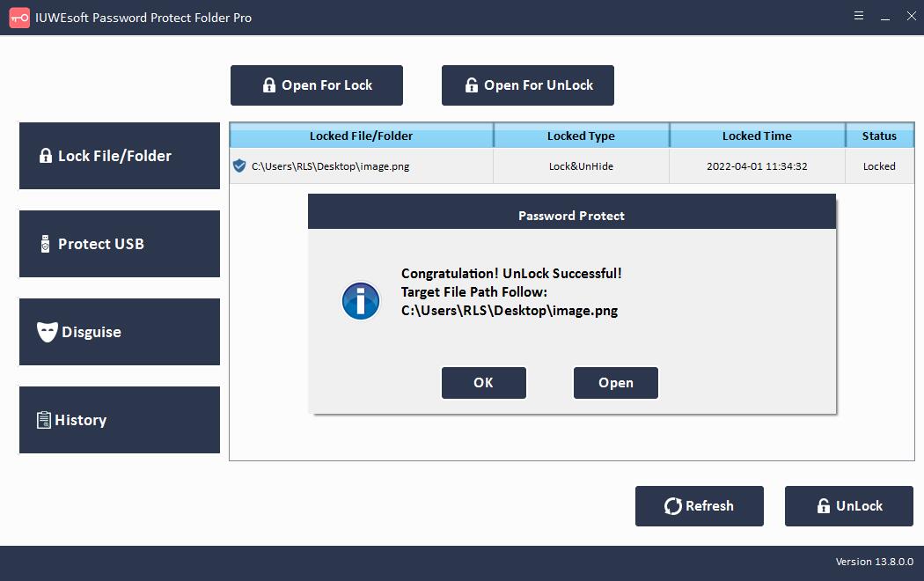Click the UnLock button at bottom right
Image resolution: width=924 pixels, height=581 pixels.
coord(849,506)
